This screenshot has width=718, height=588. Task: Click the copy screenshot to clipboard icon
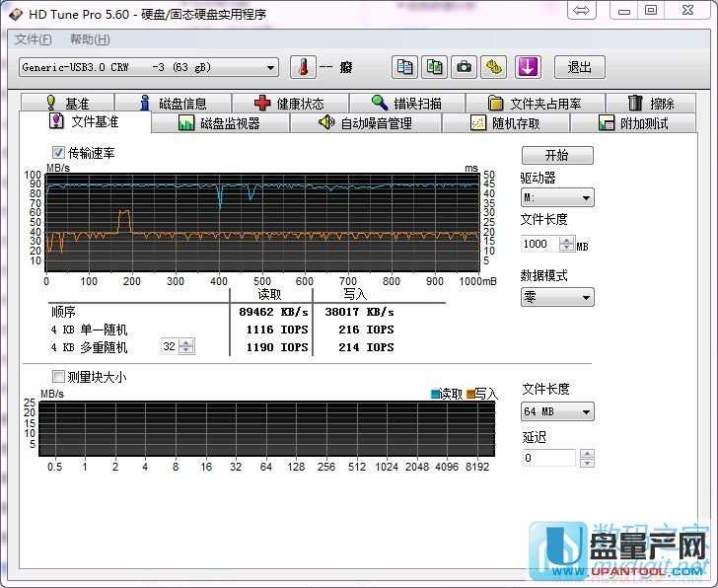(434, 67)
